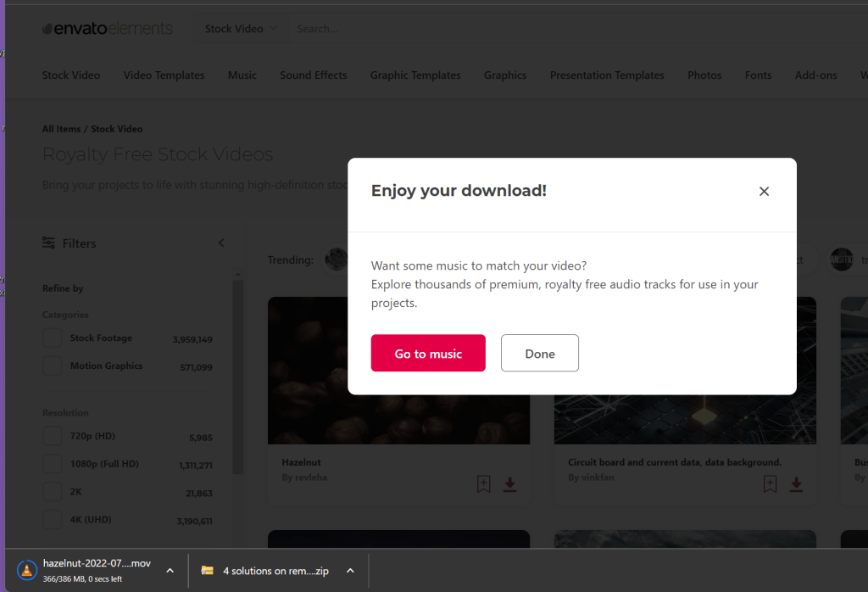This screenshot has height=592, width=868.
Task: Click the Motion Graphics count 571,099
Action: coord(196,367)
